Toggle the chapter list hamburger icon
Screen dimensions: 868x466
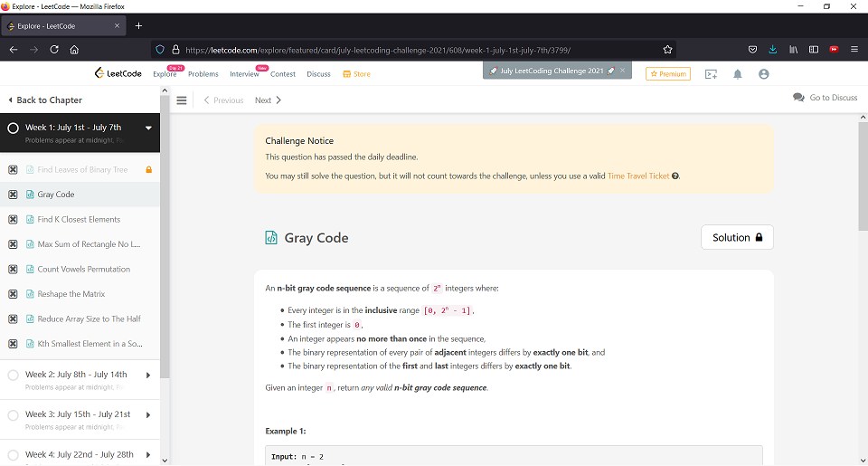182,100
